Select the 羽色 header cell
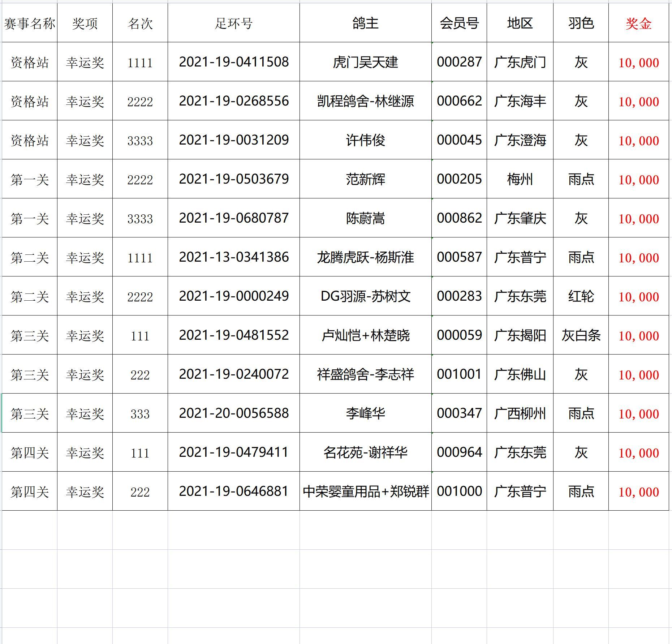 pos(581,23)
